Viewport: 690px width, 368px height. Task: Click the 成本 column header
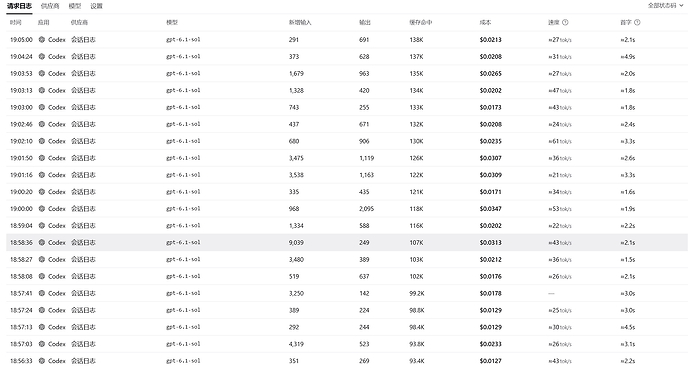click(485, 22)
